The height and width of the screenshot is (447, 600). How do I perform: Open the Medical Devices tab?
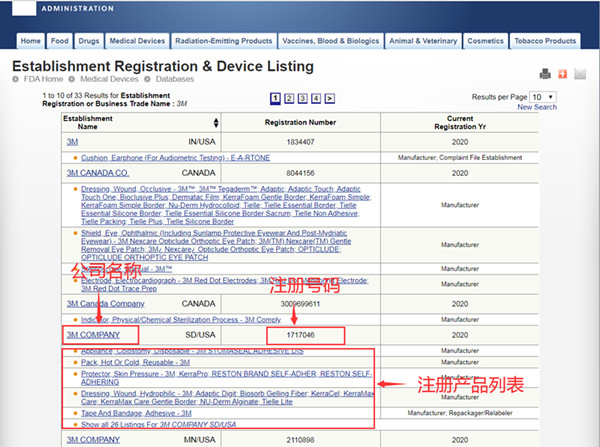pos(137,41)
